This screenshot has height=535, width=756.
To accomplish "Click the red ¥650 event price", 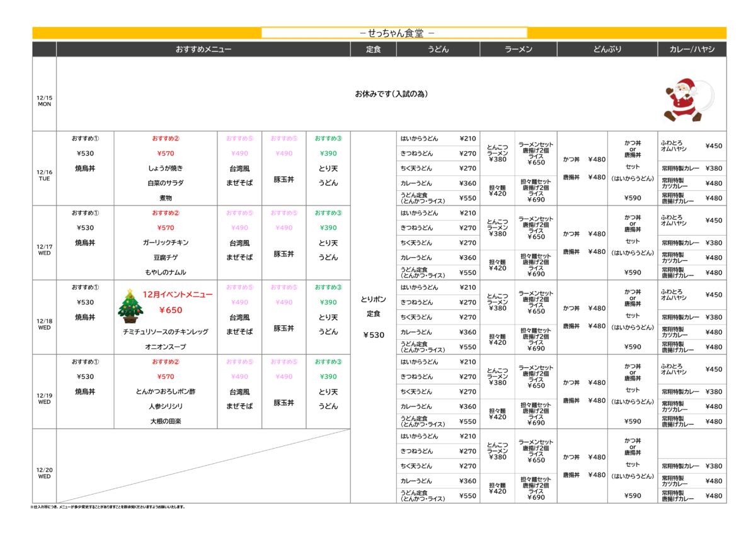I will (x=170, y=310).
